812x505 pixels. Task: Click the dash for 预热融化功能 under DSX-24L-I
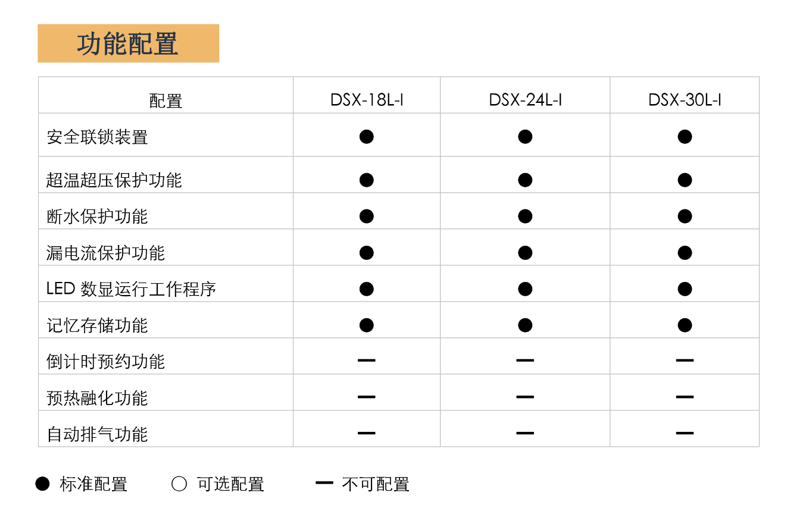tap(525, 397)
